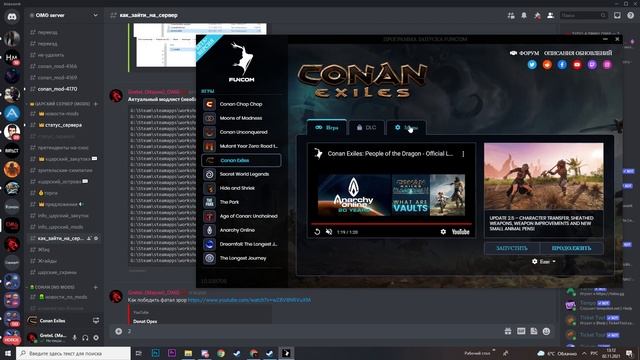Image resolution: width=640 pixels, height=360 pixels.
Task: Toggle Discord microphone mute
Action: tap(74, 338)
